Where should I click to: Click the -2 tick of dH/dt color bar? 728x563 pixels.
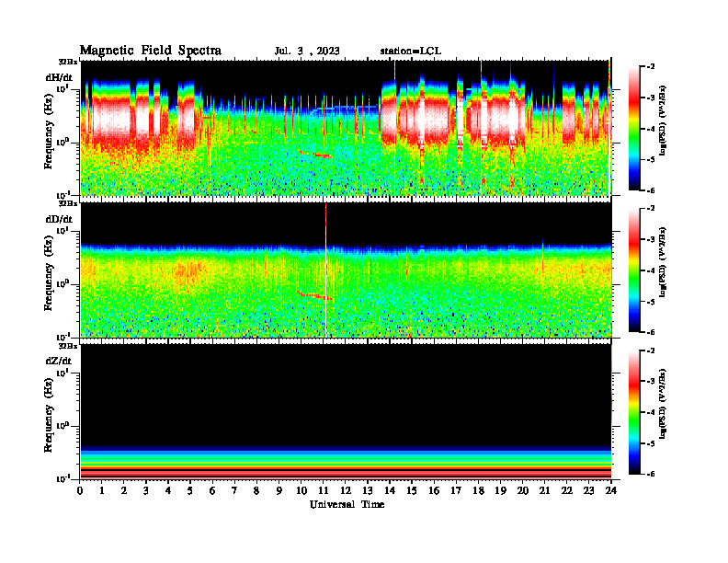(x=651, y=67)
